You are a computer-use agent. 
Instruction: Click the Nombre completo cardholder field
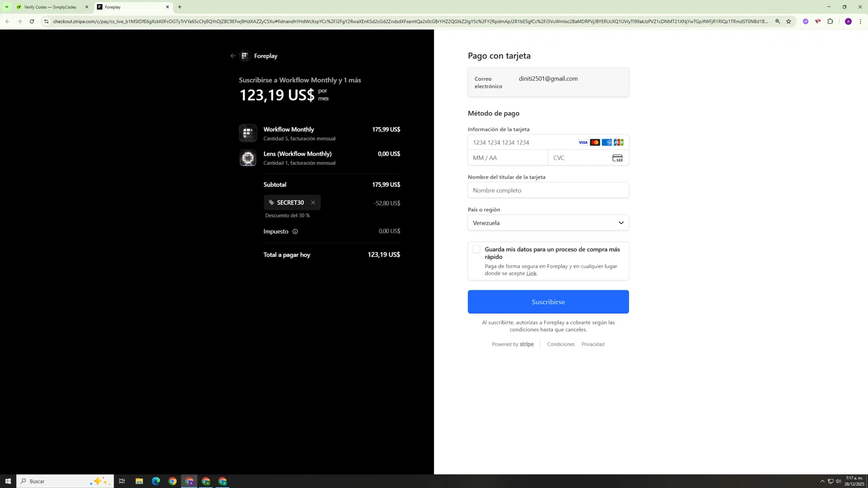[548, 190]
